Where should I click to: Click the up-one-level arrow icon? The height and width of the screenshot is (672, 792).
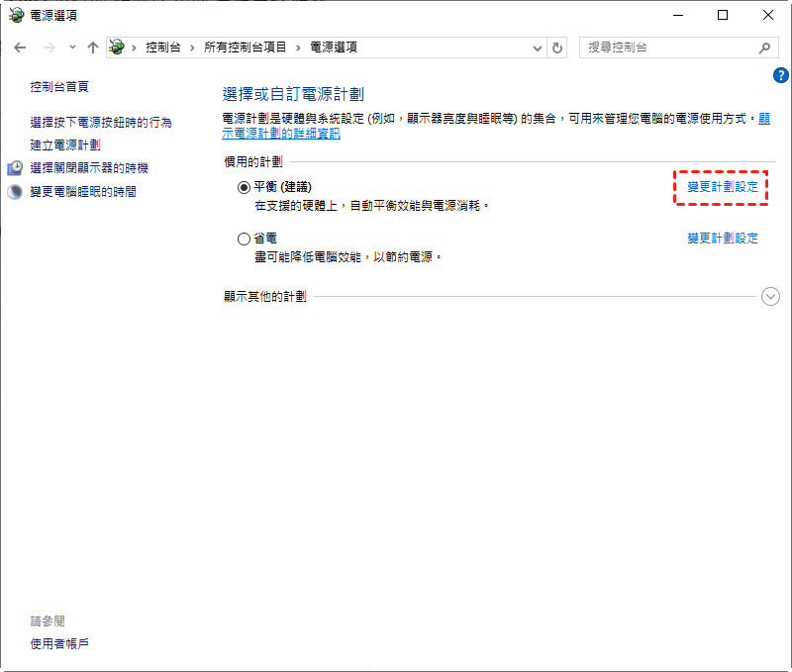pos(92,48)
